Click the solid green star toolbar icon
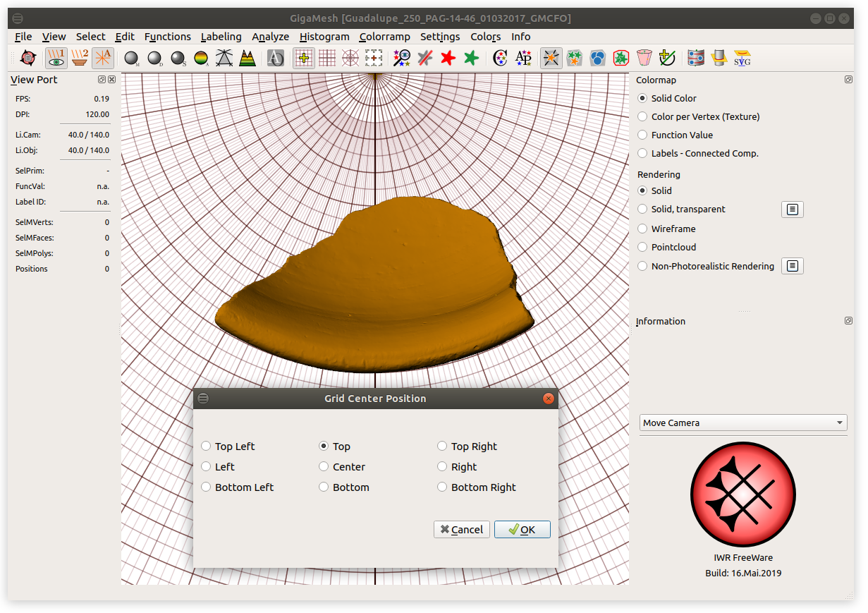This screenshot has width=868, height=613. [472, 58]
